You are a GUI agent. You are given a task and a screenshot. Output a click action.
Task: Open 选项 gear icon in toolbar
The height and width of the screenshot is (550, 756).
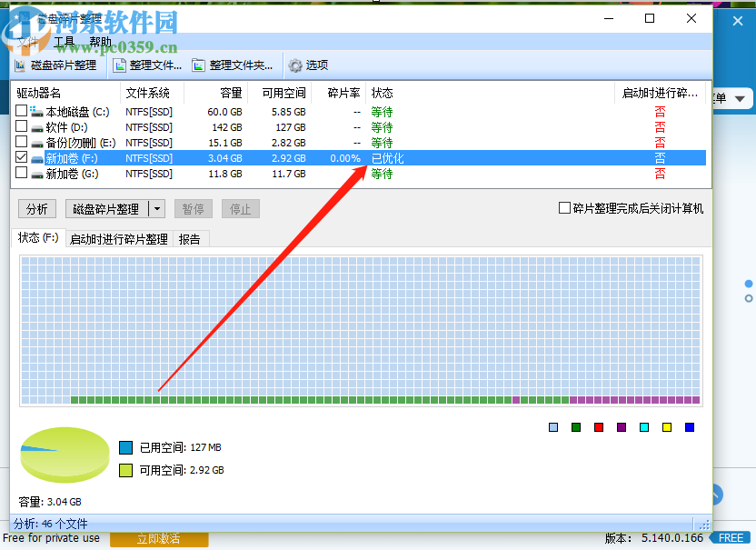pos(295,65)
